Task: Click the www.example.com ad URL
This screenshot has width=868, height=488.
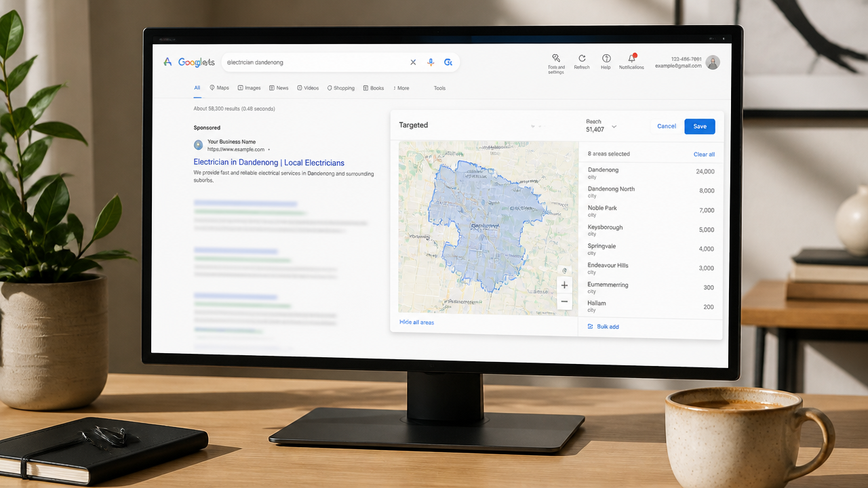Action: (x=236, y=149)
